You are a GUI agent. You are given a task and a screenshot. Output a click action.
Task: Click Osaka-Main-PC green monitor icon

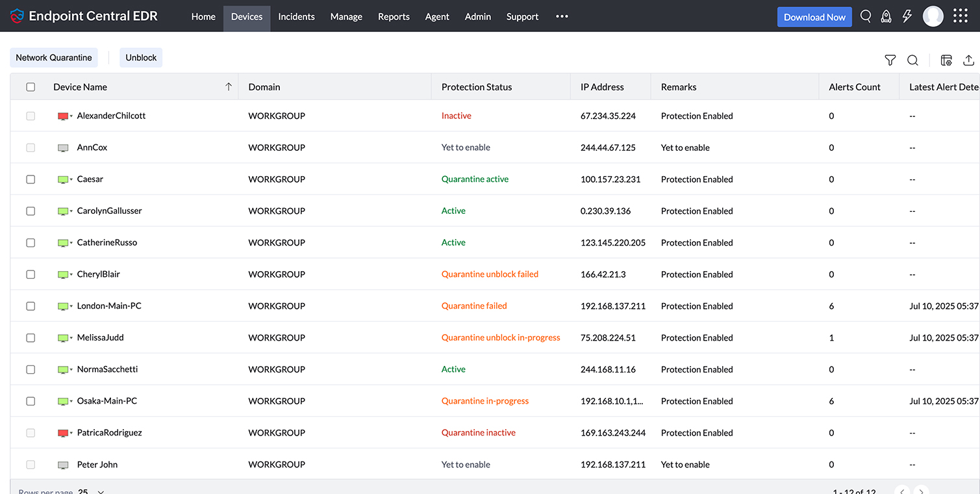click(63, 402)
